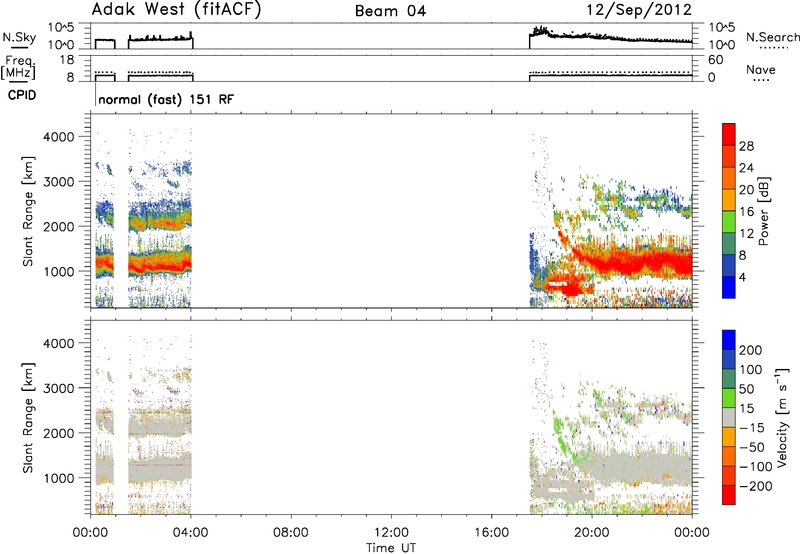Click the "-100" label on velocity color bar
The height and width of the screenshot is (554, 800).
(755, 467)
